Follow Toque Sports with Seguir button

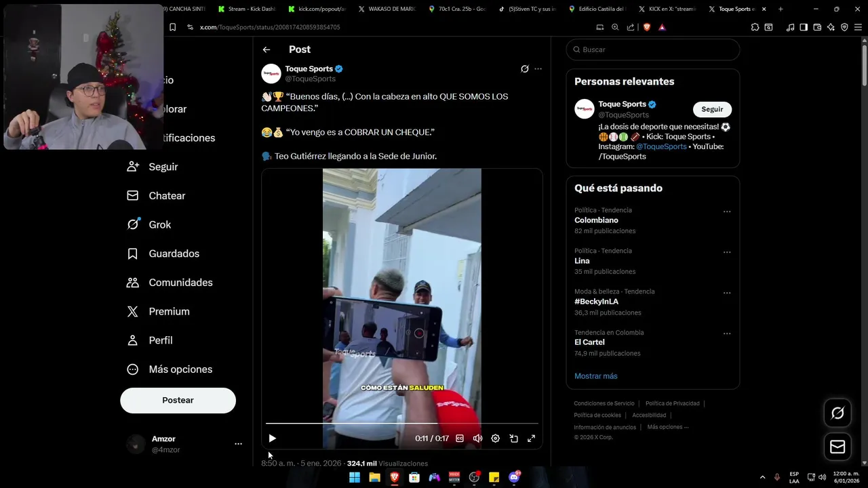point(712,109)
